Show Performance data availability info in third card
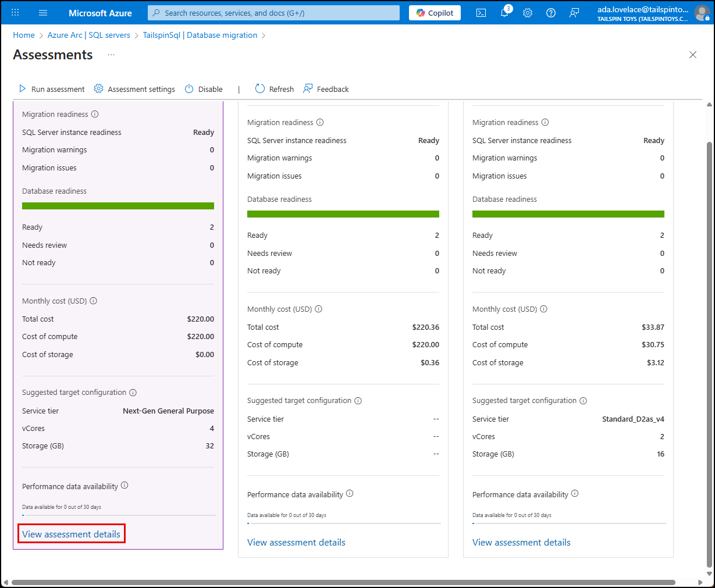The width and height of the screenshot is (715, 588). (x=575, y=493)
